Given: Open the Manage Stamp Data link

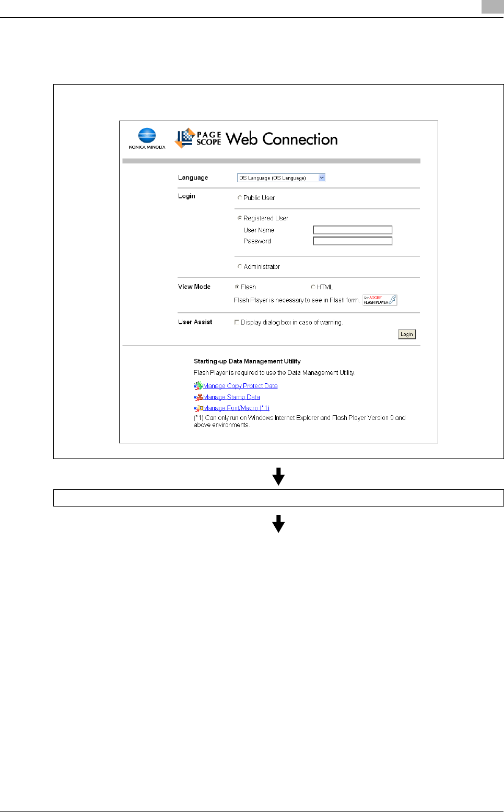Looking at the screenshot, I should point(231,397).
